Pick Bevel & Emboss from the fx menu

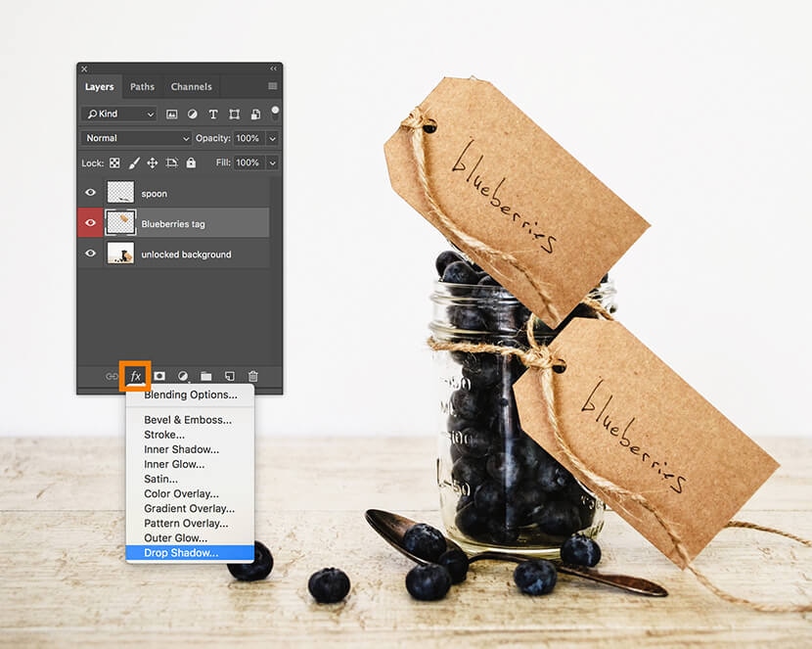(187, 420)
